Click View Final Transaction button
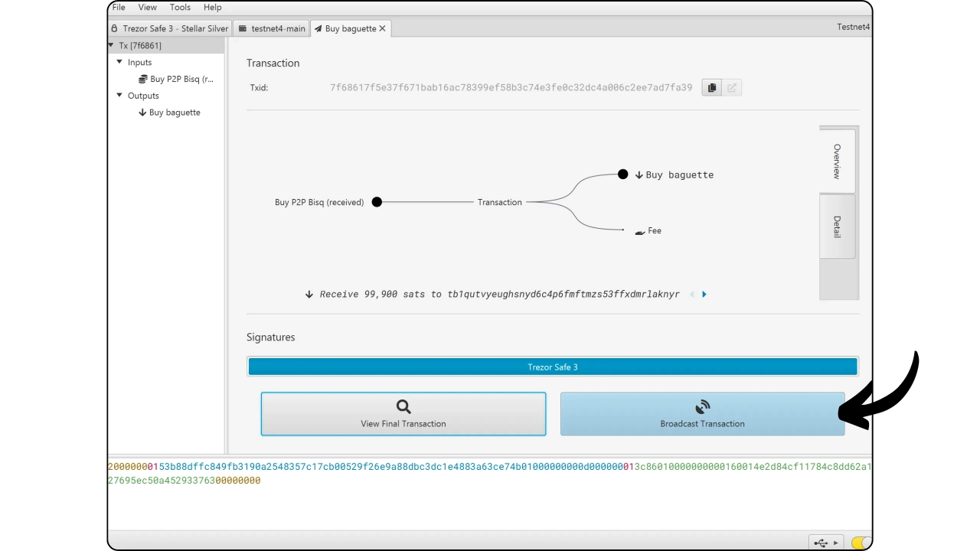The height and width of the screenshot is (551, 980). [x=403, y=414]
